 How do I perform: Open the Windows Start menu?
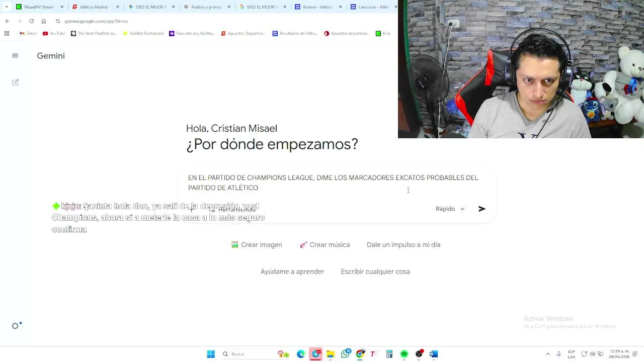click(x=211, y=354)
